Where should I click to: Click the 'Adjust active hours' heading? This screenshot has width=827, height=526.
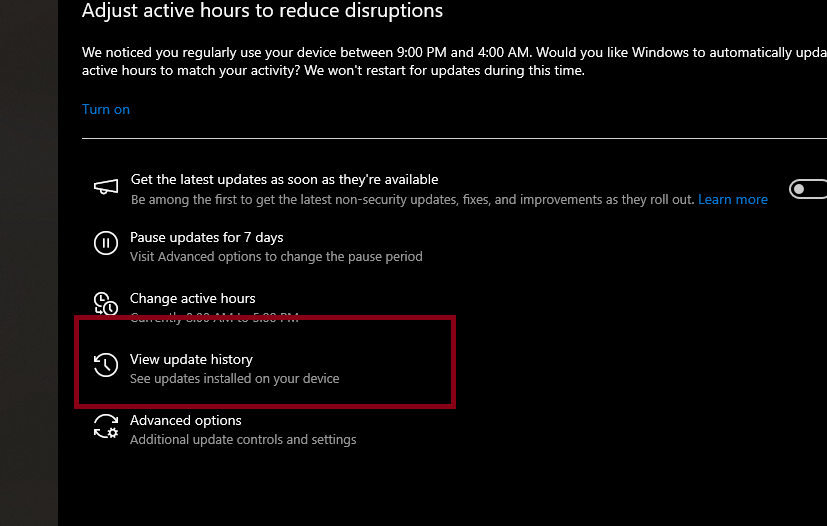click(262, 12)
